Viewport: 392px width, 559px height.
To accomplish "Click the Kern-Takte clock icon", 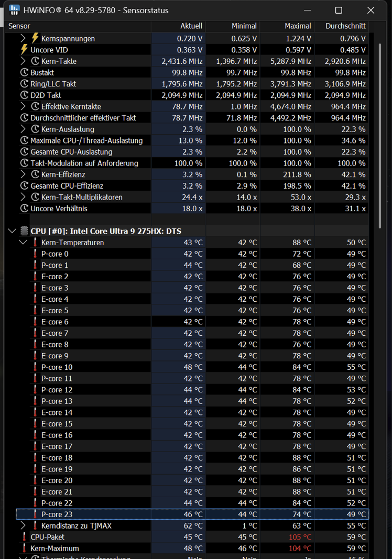I will (35, 61).
